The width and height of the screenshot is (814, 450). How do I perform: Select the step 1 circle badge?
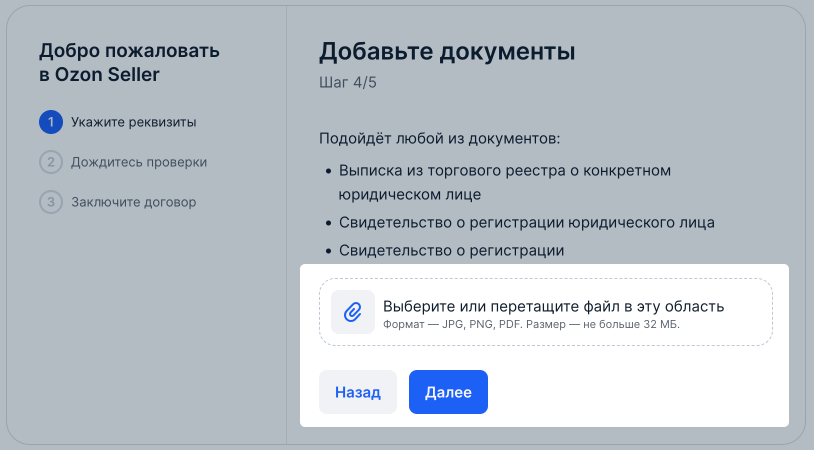pyautogui.click(x=51, y=122)
